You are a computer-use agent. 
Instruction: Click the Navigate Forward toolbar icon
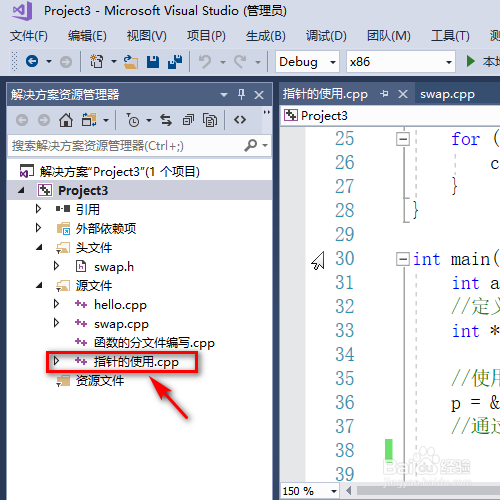[66, 62]
